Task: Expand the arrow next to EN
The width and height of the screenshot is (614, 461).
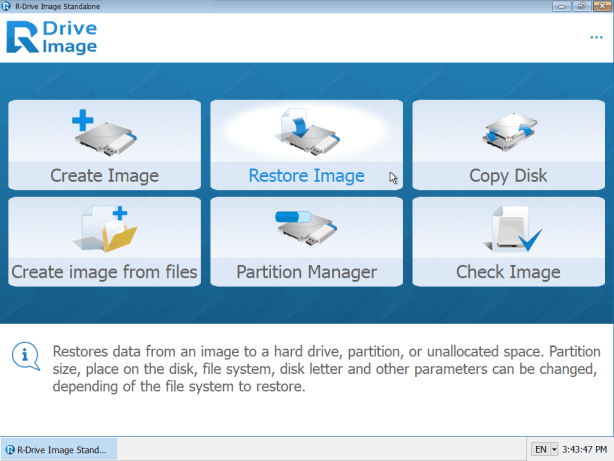Action: click(x=553, y=450)
